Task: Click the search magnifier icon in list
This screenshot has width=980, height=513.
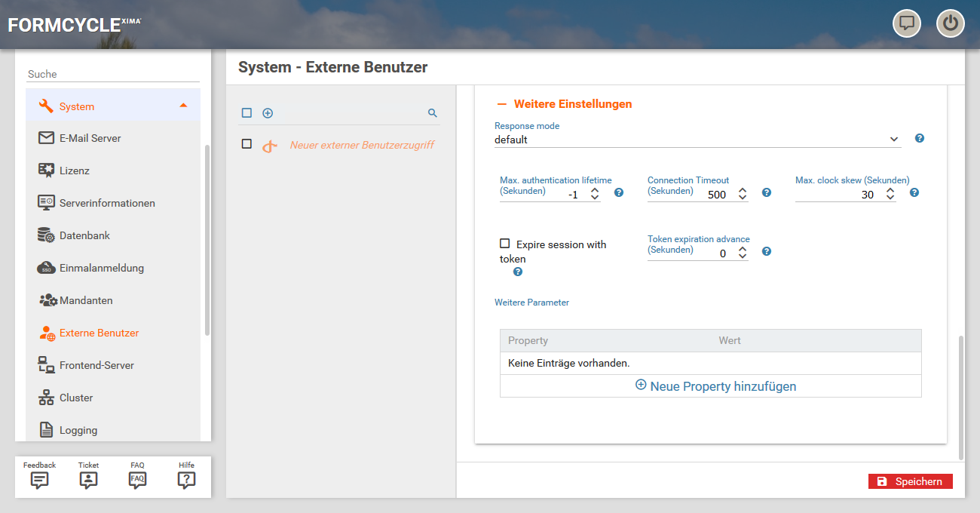Action: point(433,113)
